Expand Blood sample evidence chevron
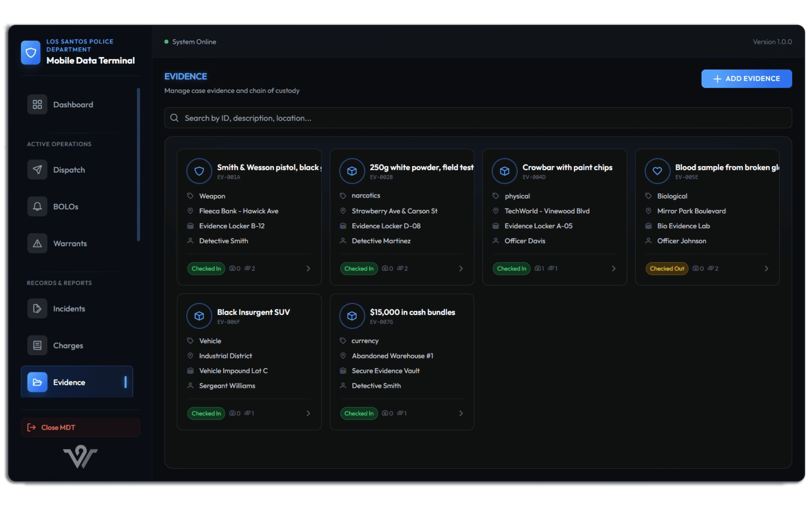812x507 pixels. point(766,269)
